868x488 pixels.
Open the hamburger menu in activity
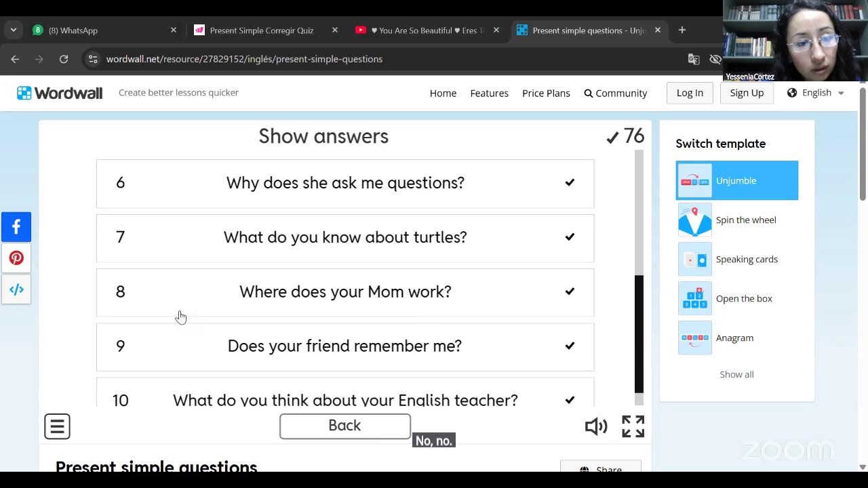57,426
